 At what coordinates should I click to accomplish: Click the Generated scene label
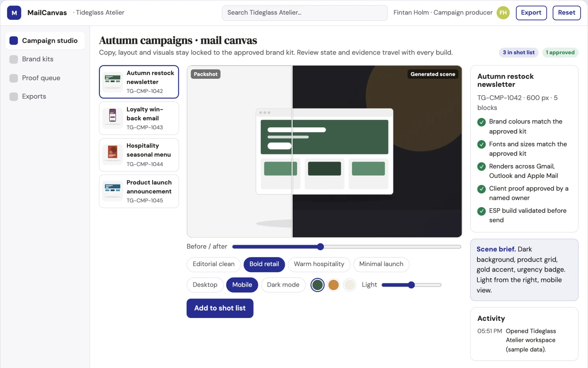pyautogui.click(x=433, y=74)
